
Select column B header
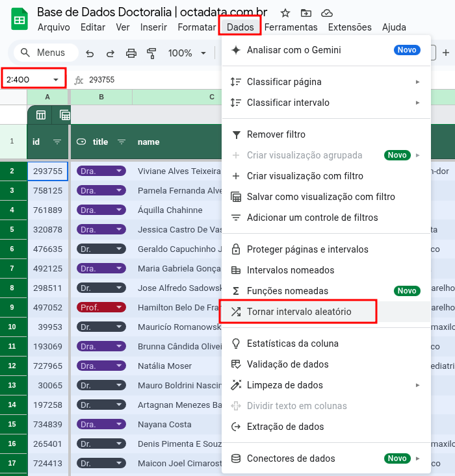(x=101, y=97)
